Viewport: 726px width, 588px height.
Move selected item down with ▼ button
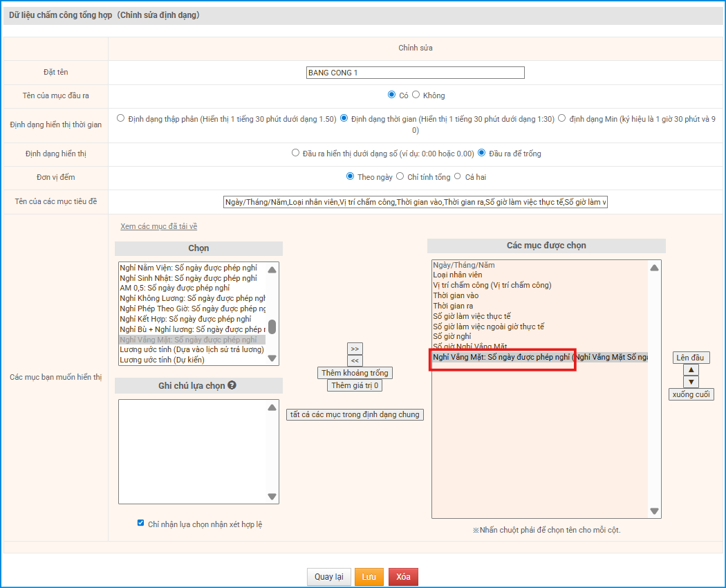point(691,382)
